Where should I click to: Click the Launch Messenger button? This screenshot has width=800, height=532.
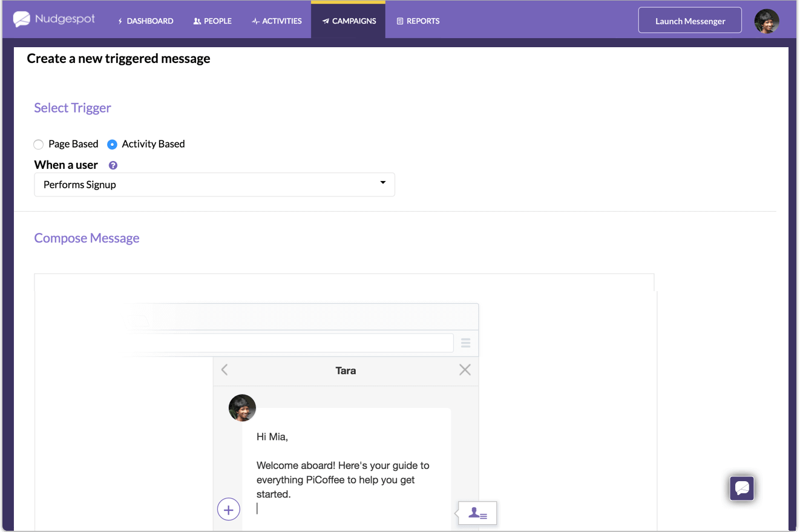coord(690,21)
